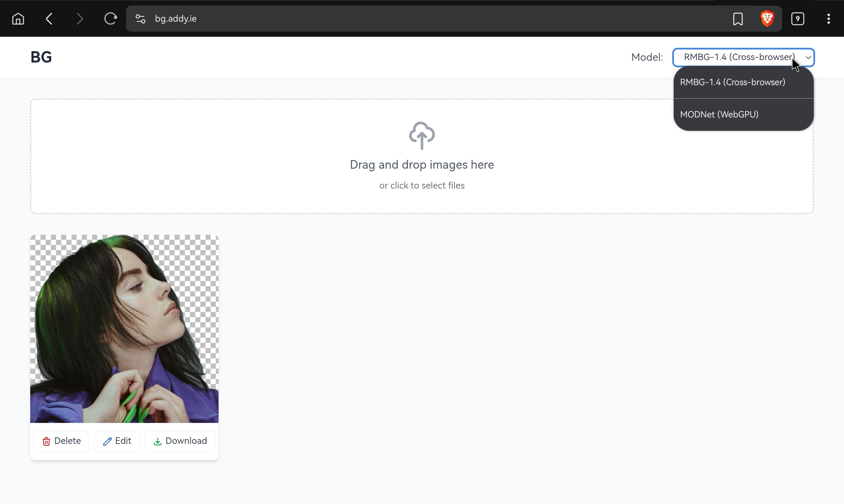Open the three-dot browser menu
844x504 pixels.
pyautogui.click(x=828, y=19)
